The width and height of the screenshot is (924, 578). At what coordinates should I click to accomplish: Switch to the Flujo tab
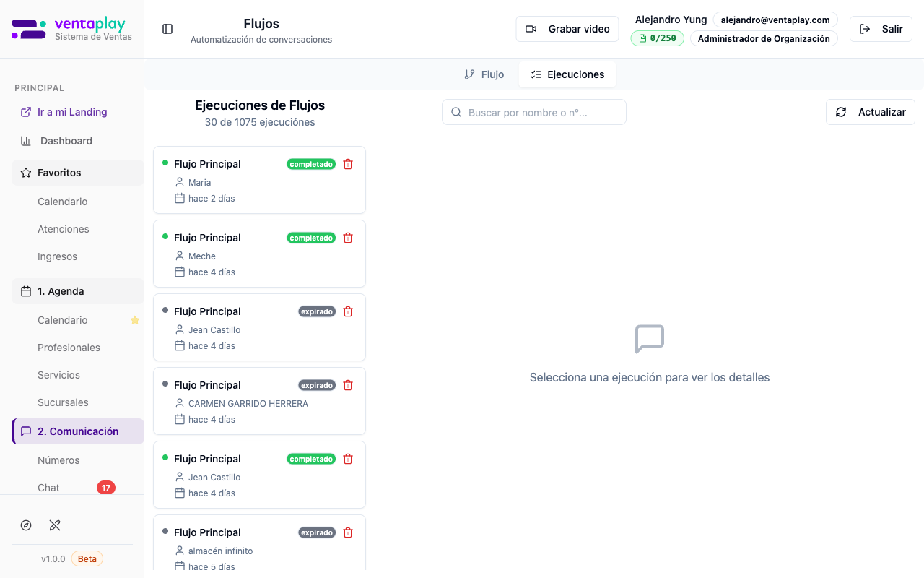click(484, 74)
